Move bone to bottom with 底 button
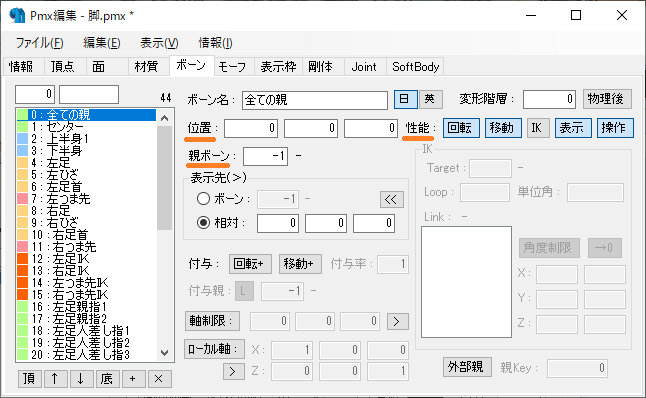 (x=107, y=379)
